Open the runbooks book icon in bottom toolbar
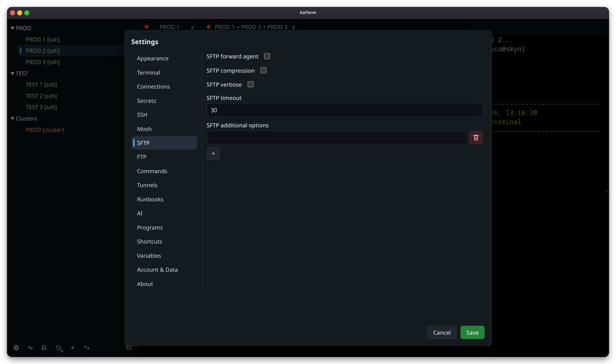The width and height of the screenshot is (616, 364). (x=44, y=347)
